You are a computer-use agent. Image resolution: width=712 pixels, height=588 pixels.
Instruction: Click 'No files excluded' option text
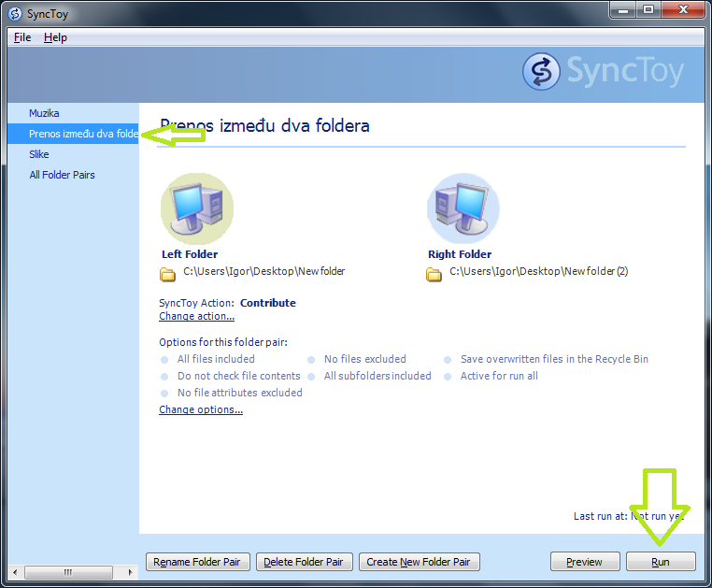[365, 359]
